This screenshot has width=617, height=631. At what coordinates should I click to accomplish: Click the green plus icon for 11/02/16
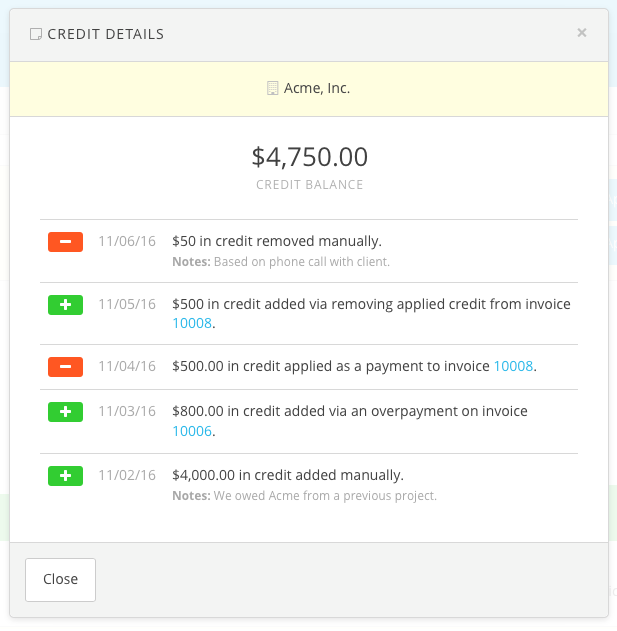[66, 476]
